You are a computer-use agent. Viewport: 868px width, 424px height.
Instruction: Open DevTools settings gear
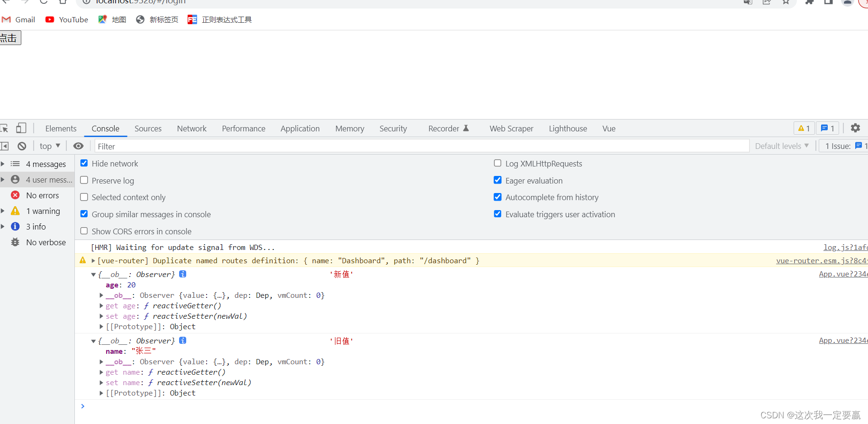(855, 128)
